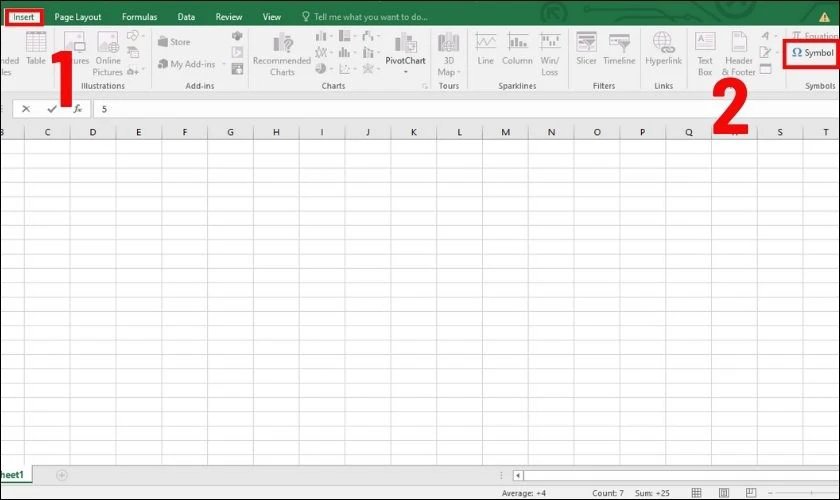
Task: Click the warning icon in title bar
Action: coord(824,17)
